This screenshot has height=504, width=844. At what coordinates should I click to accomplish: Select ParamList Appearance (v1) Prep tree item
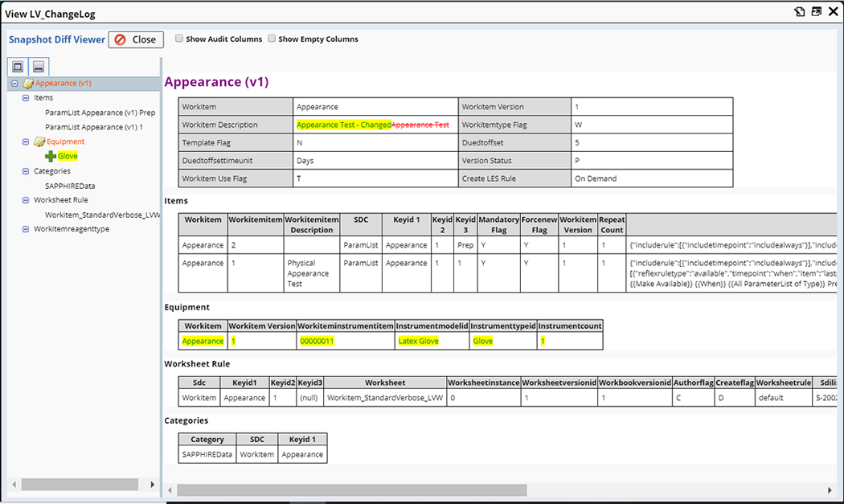pyautogui.click(x=100, y=113)
